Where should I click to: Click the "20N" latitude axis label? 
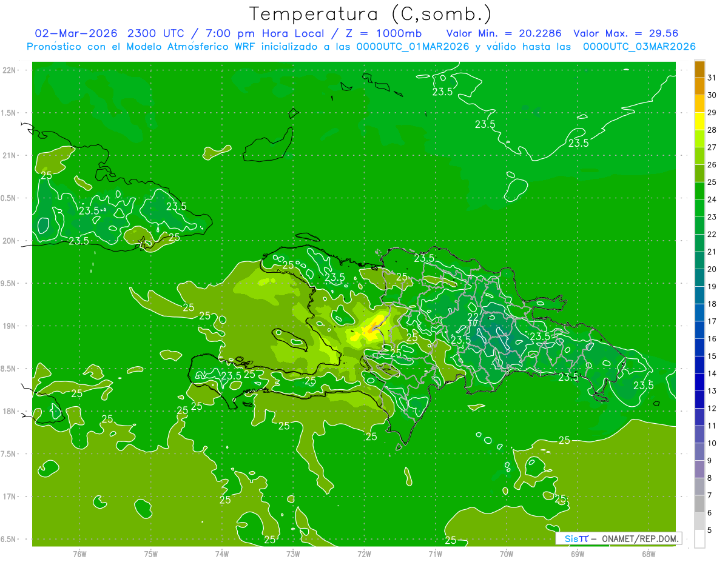point(10,241)
